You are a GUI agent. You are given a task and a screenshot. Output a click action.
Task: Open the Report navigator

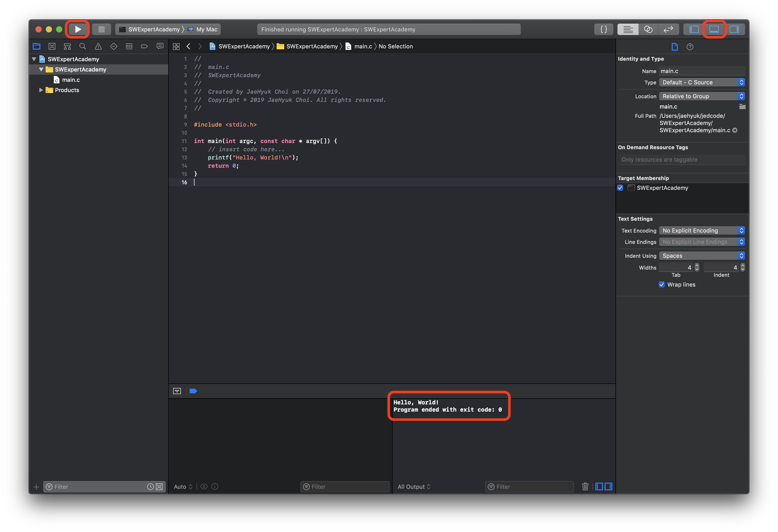point(160,46)
